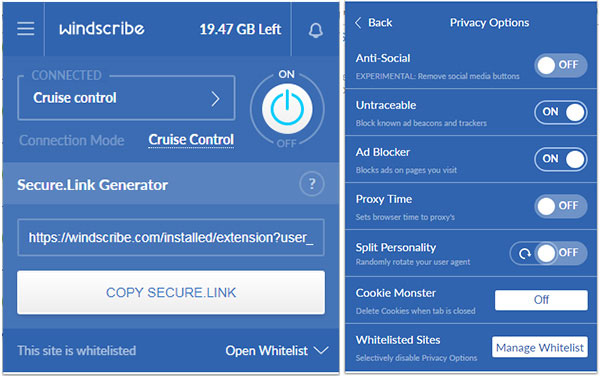Click the power button to disconnect

click(287, 109)
